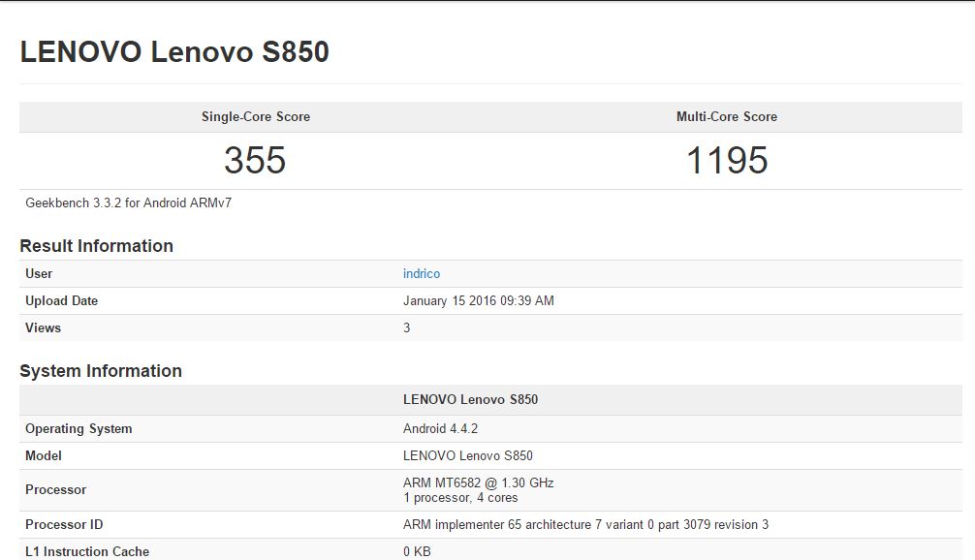Viewport: 975px width, 560px height.
Task: Select the Geekbench 3.3.2 for Android ARMv7 text
Action: pos(128,202)
